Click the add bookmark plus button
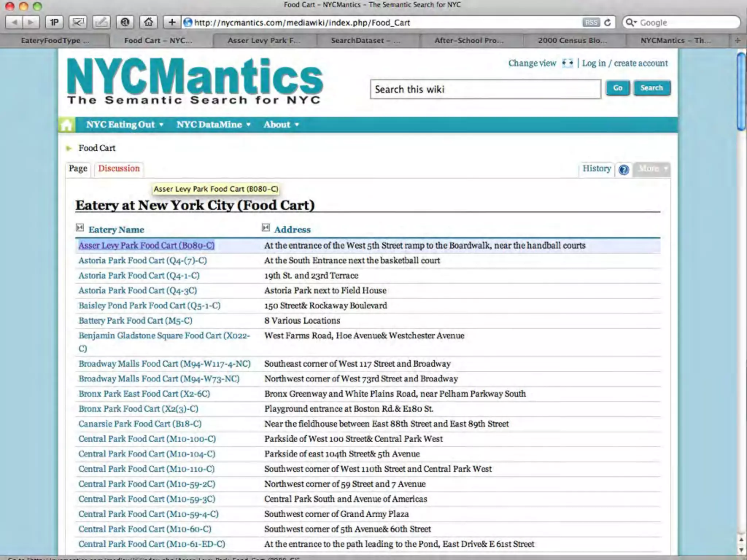The image size is (747, 560). [172, 23]
